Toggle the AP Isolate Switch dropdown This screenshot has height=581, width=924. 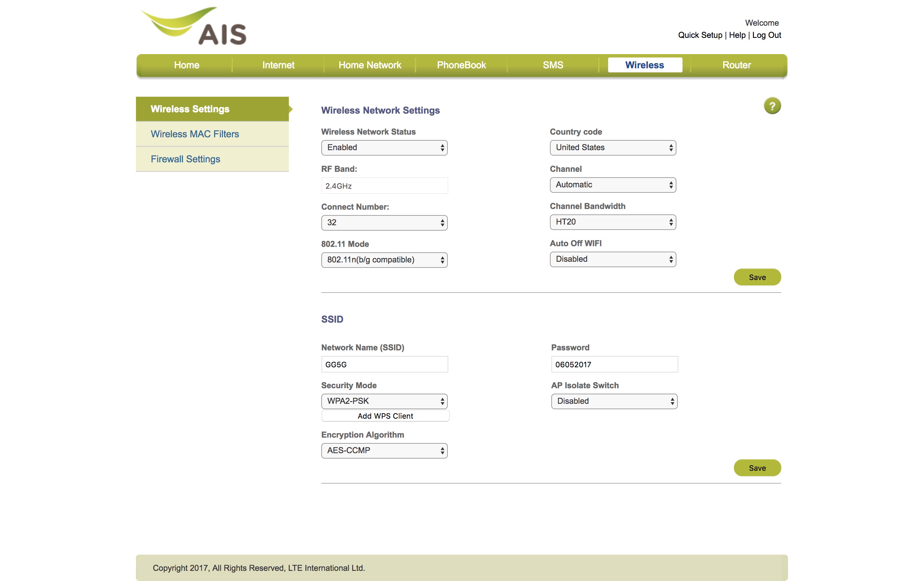(x=614, y=401)
